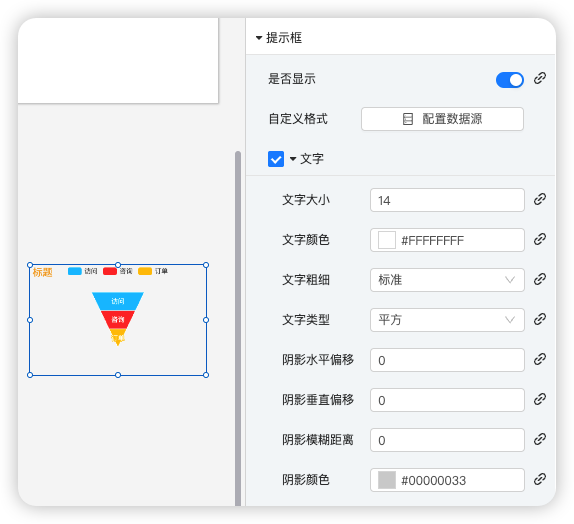Toggle the 是否显示 switch off
The width and height of the screenshot is (574, 524).
[510, 80]
